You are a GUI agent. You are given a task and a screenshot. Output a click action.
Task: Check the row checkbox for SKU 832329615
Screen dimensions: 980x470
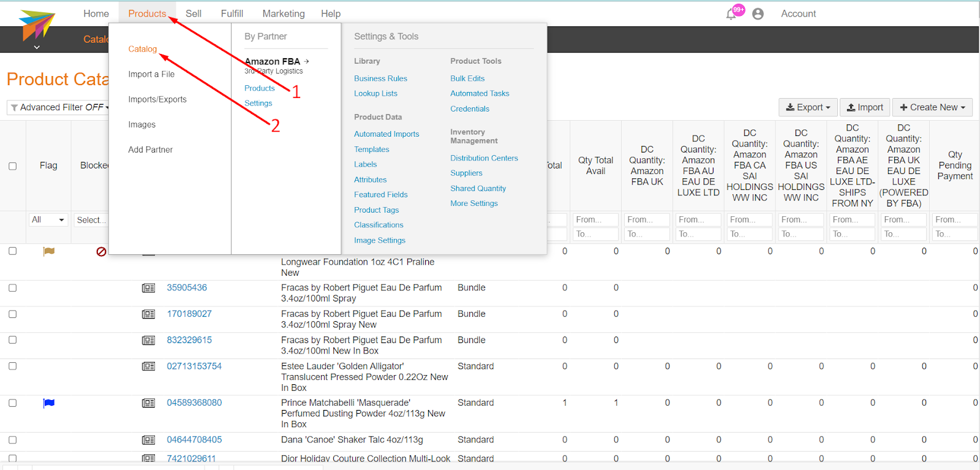pos(12,340)
